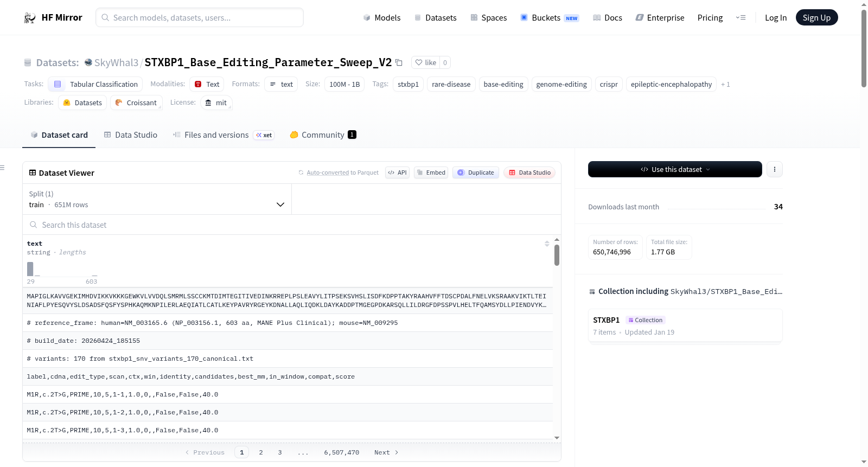Click the stxbp1 tag
Screen dimensions: 868x467
click(408, 84)
